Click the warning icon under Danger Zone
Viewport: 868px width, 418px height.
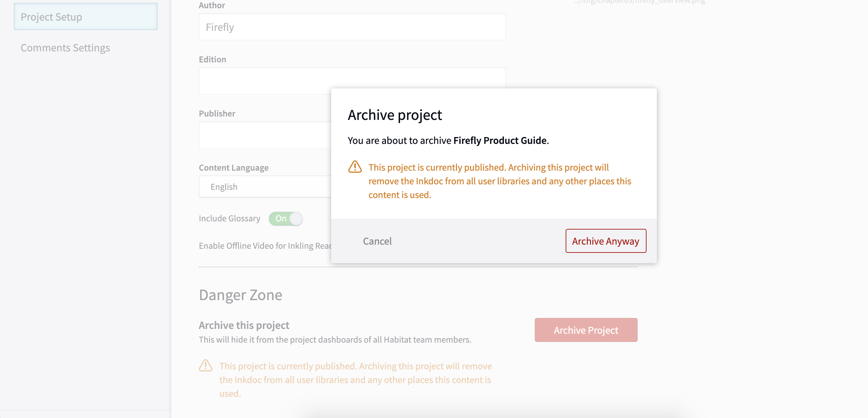point(206,366)
